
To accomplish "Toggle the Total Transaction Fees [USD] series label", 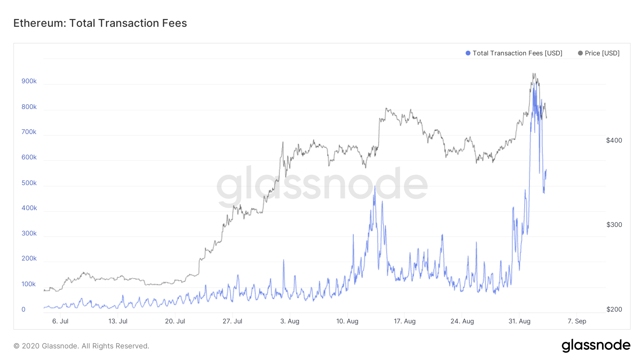I will (517, 53).
